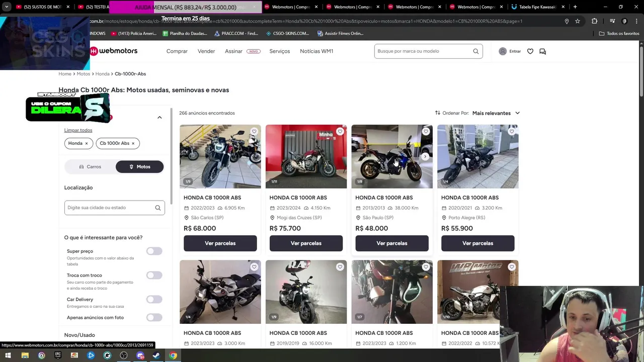The image size is (644, 362).
Task: Click Ver parcelas for R$ 48.000 bike
Action: (392, 243)
